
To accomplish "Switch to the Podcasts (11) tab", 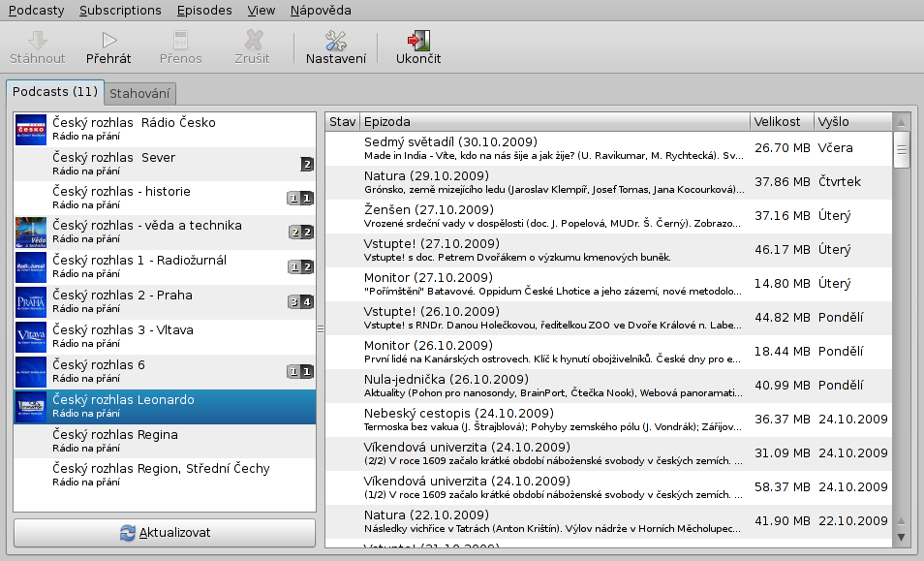I will pos(55,92).
